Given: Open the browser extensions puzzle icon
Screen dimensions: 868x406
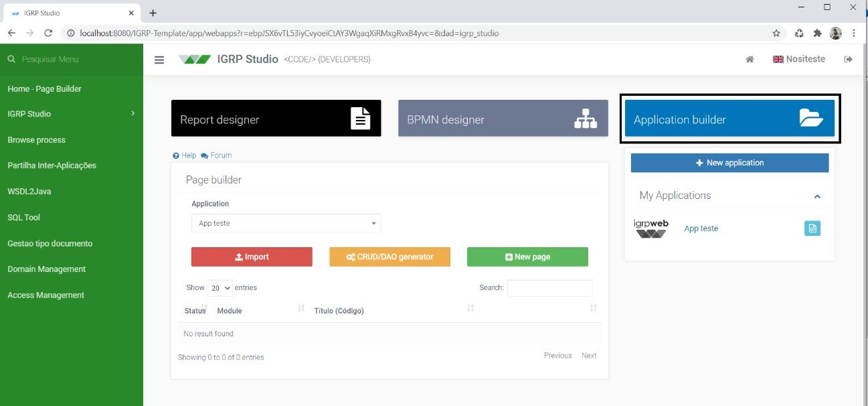Looking at the screenshot, I should tap(817, 33).
